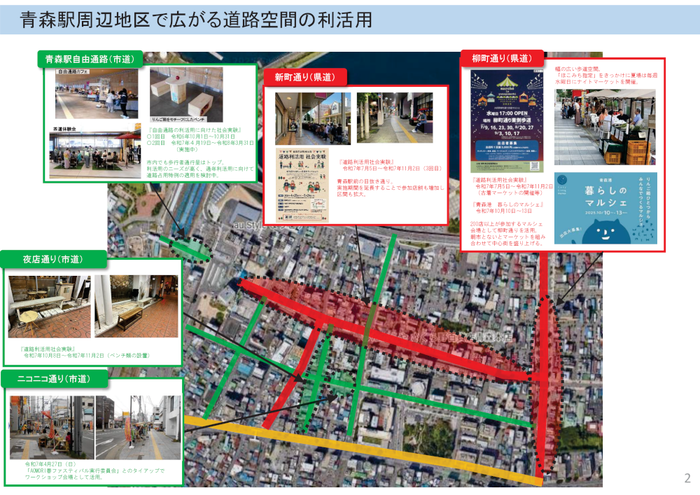Image resolution: width=700 pixels, height=495 pixels.
Task: Click the 『青森港 暮らしのマルシェ』 text line
Action: point(508,204)
